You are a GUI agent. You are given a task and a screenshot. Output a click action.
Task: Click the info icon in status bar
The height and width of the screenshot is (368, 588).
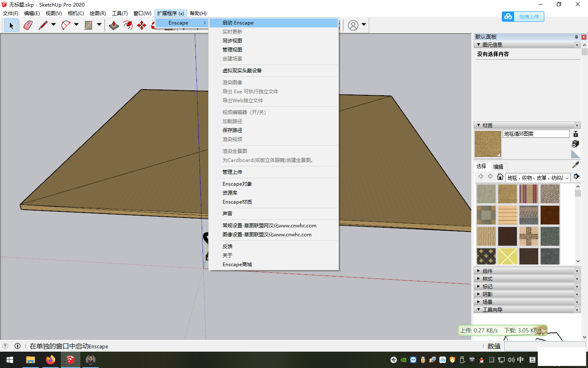[x=18, y=346]
